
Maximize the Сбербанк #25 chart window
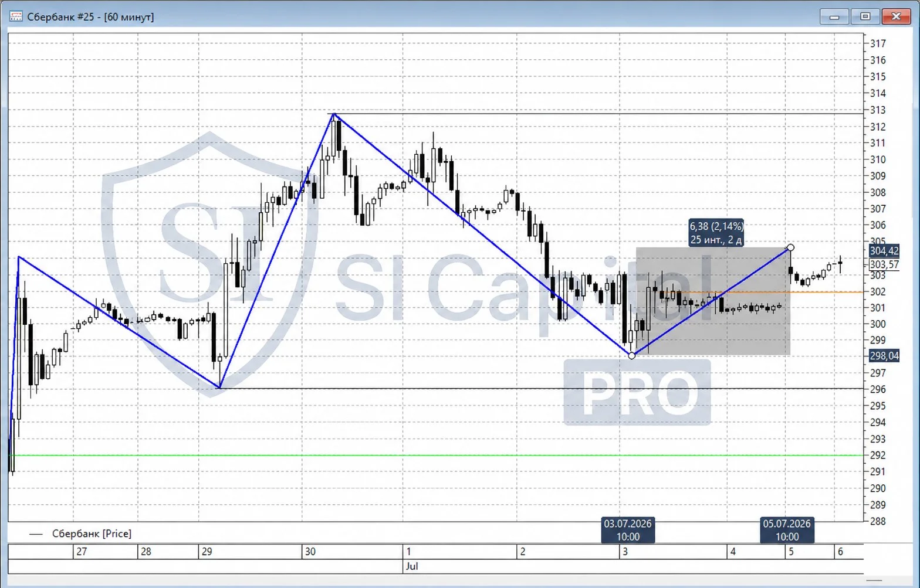click(865, 16)
